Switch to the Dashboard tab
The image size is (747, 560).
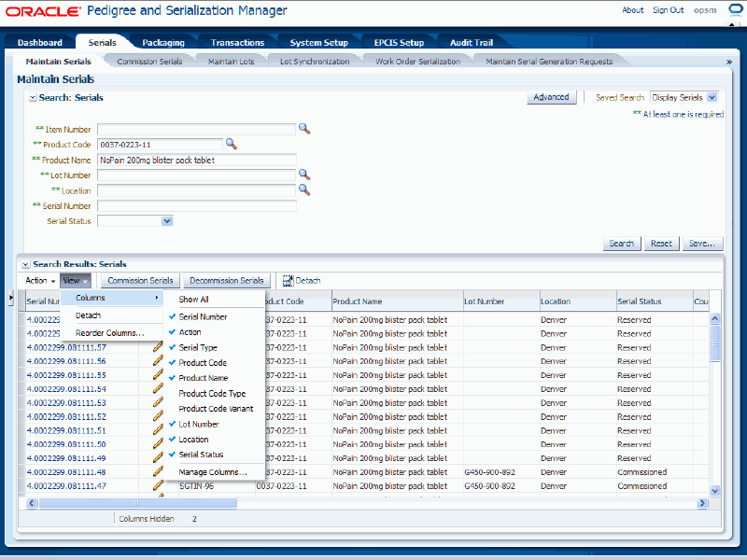coord(40,42)
